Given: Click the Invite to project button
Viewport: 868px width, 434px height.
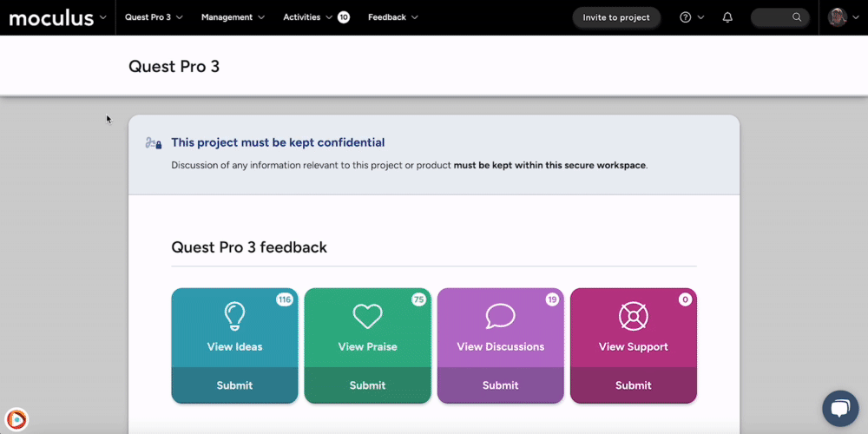Looking at the screenshot, I should (x=616, y=17).
